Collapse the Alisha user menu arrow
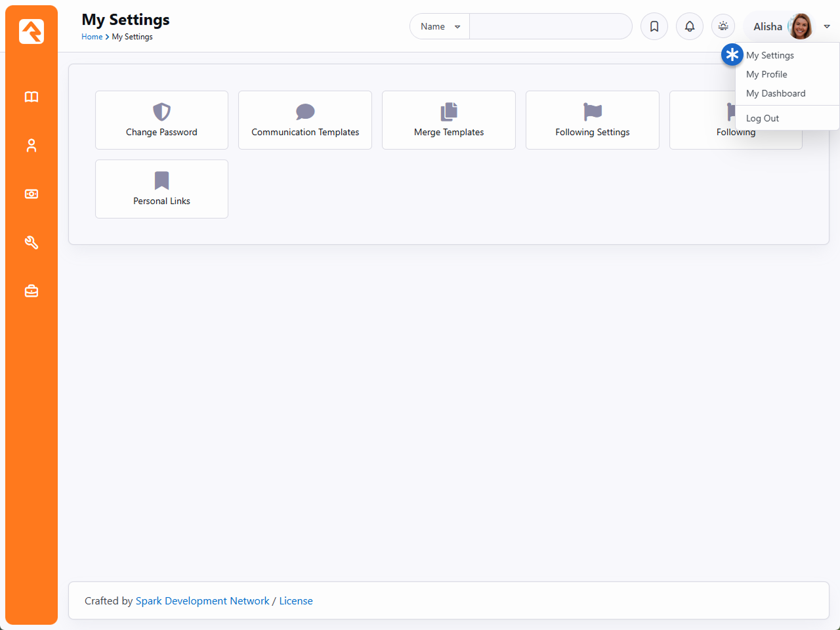The height and width of the screenshot is (630, 840). 827,27
